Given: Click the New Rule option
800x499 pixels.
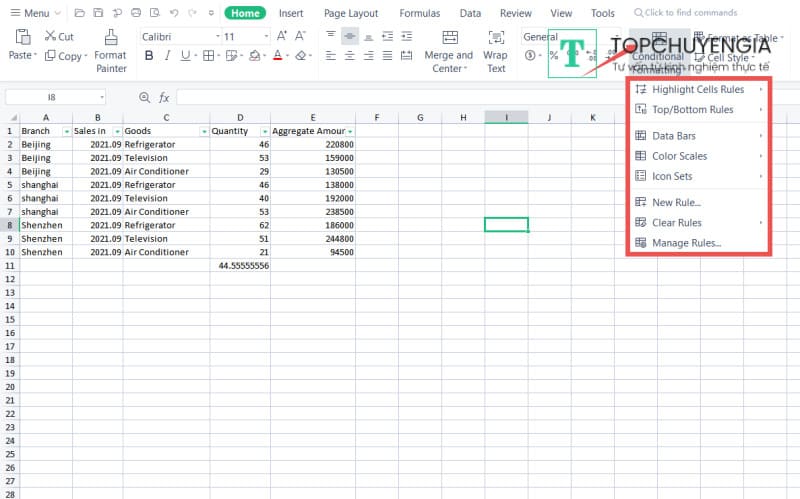Looking at the screenshot, I should point(676,202).
